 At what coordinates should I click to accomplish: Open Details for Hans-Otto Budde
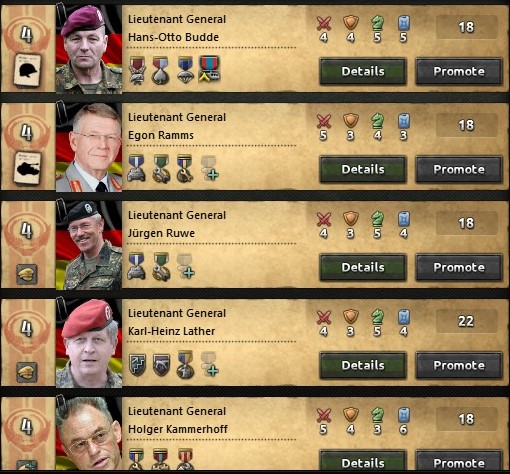click(363, 71)
